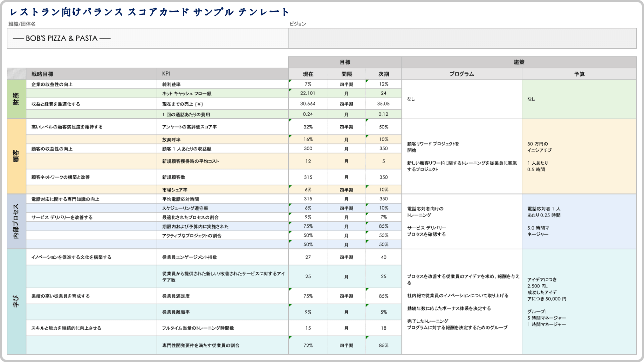
Task: Select the cell 顧客ネットワークの構築と改善
Action: click(92, 177)
